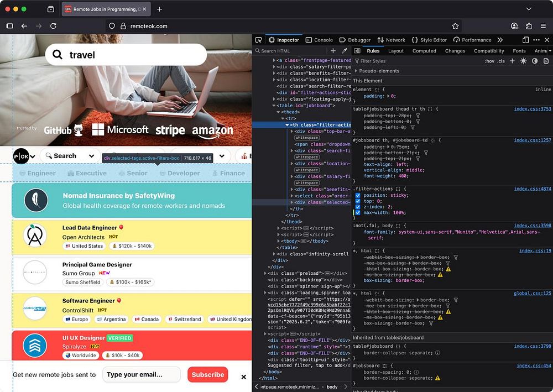The height and width of the screenshot is (392, 553).
Task: Dismiss the email subscribe bar with X
Action: pyautogui.click(x=243, y=377)
